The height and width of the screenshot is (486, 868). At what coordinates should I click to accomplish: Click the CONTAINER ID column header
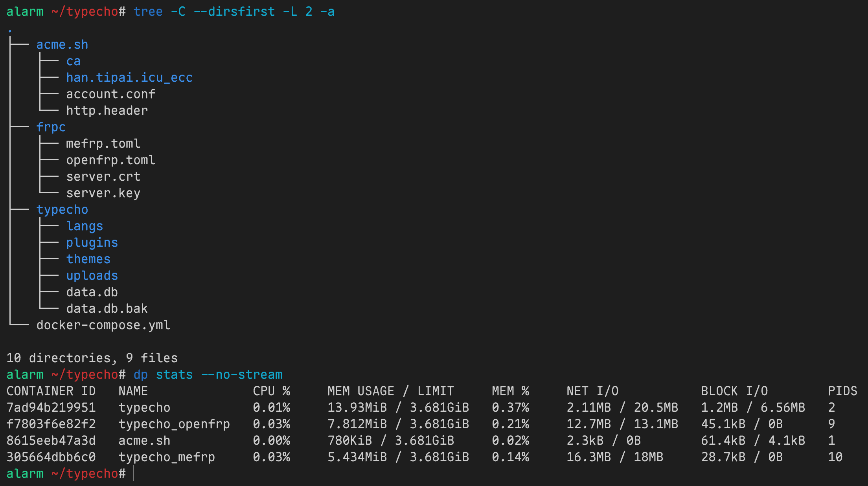51,391
